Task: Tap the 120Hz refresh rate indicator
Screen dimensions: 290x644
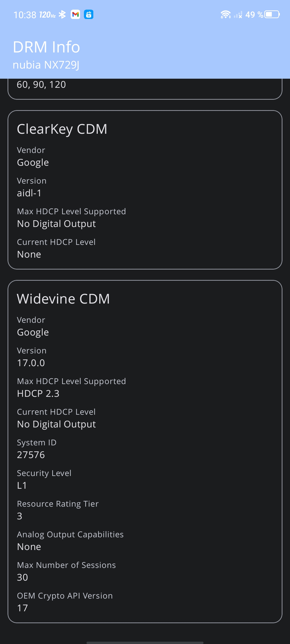Action: tap(47, 15)
